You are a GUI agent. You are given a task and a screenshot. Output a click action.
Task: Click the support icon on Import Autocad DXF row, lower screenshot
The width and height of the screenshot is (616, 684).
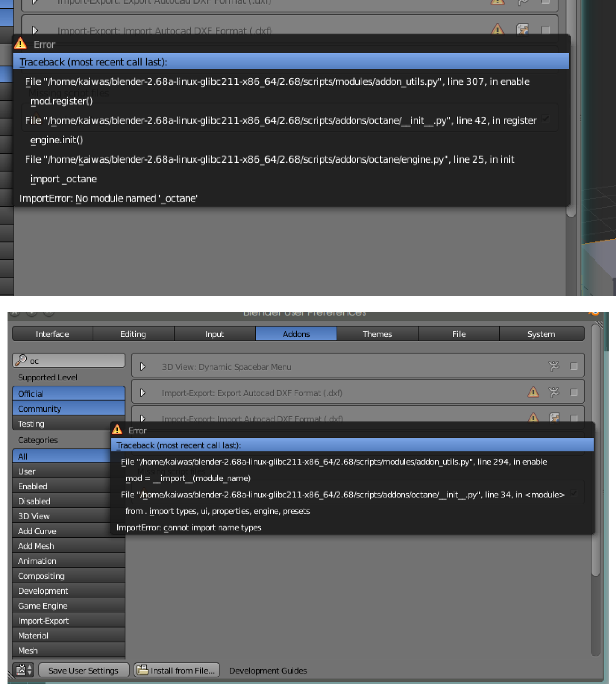click(x=554, y=418)
